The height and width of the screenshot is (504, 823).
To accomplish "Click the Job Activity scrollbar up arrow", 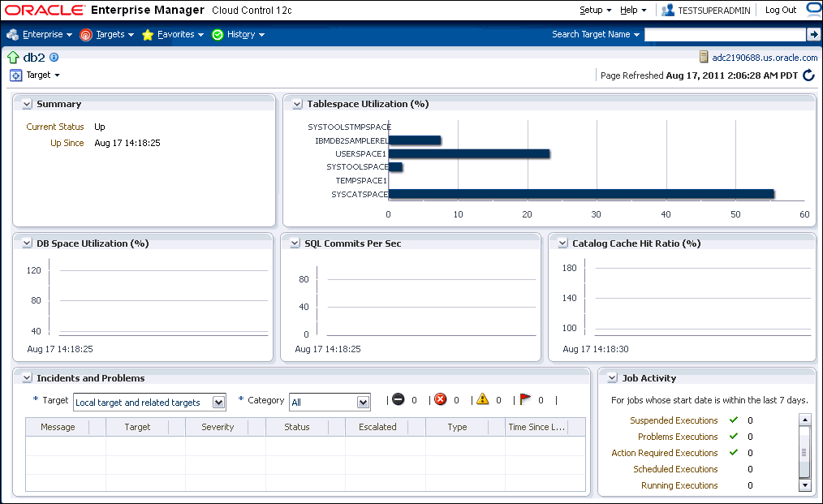I will point(804,420).
